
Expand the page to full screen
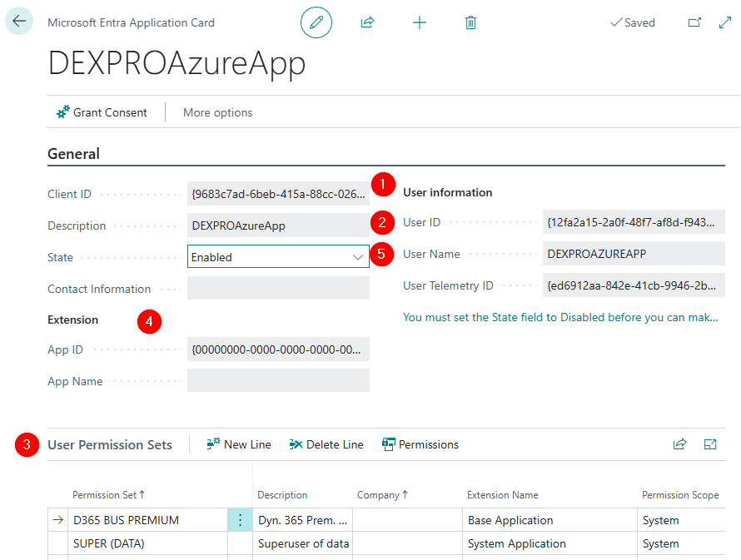(x=724, y=22)
